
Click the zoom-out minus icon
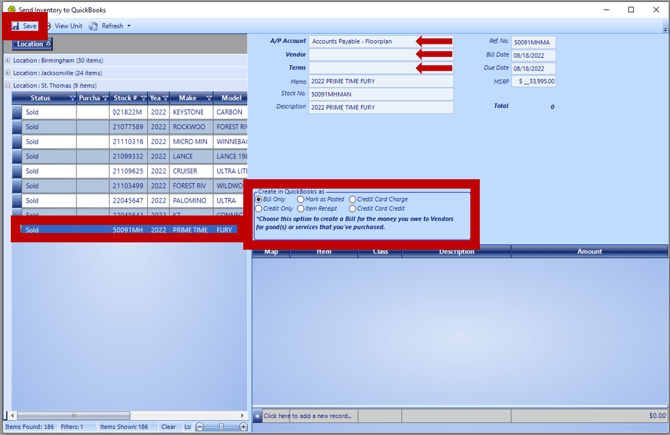coord(200,426)
